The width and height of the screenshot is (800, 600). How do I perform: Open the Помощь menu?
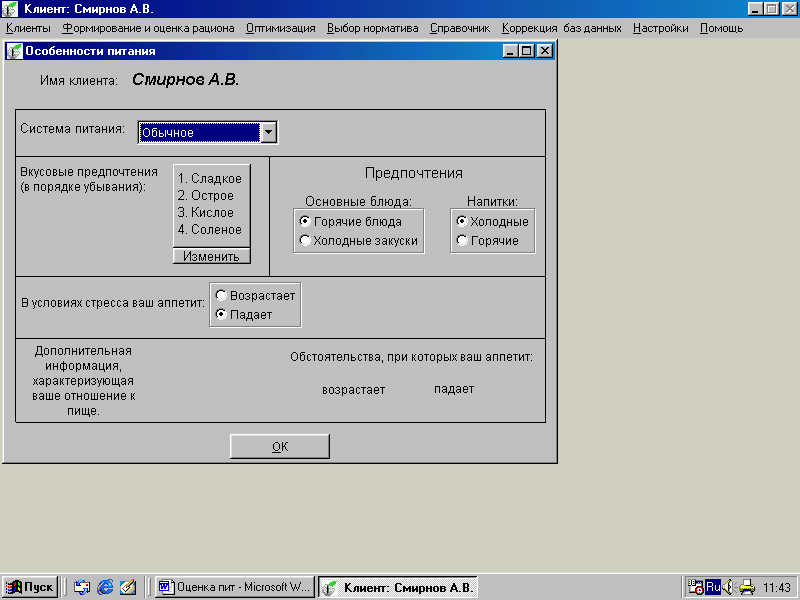[721, 28]
